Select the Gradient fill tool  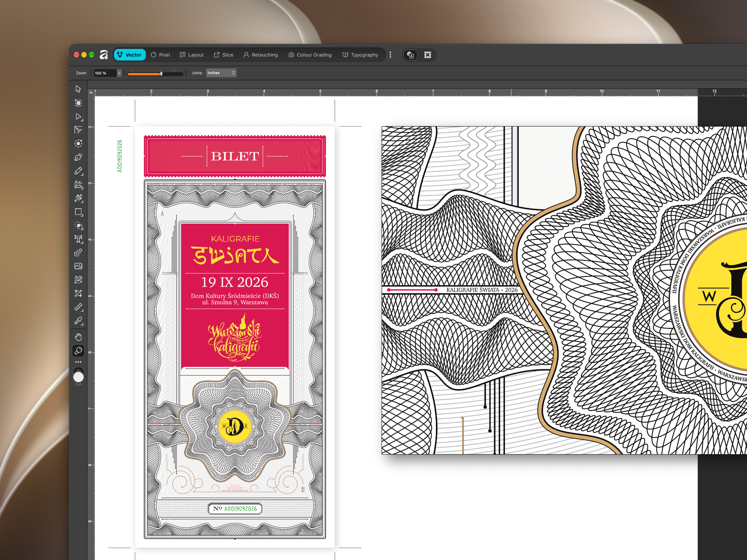click(78, 198)
